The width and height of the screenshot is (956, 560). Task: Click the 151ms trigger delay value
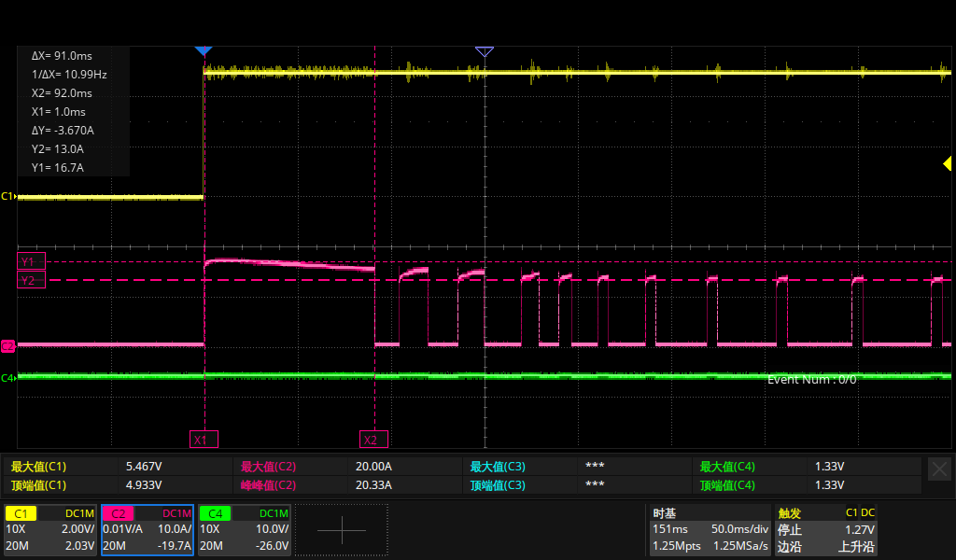[670, 529]
